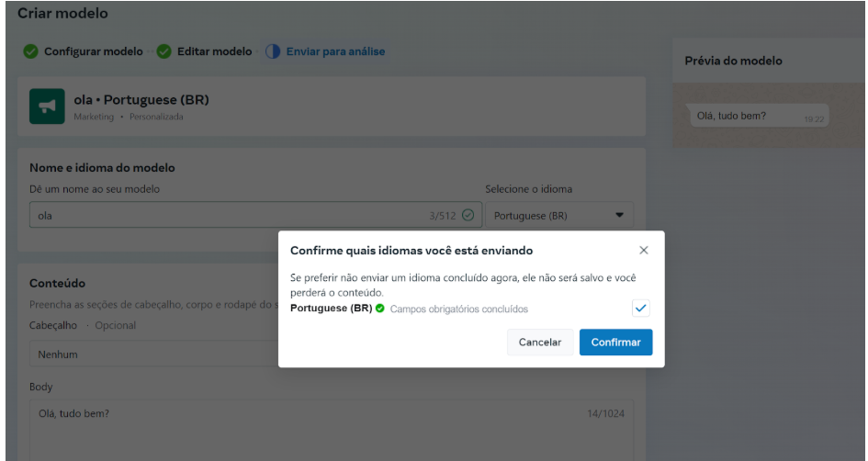
Task: Click the ola • Portuguese (BR) template title
Action: (141, 100)
